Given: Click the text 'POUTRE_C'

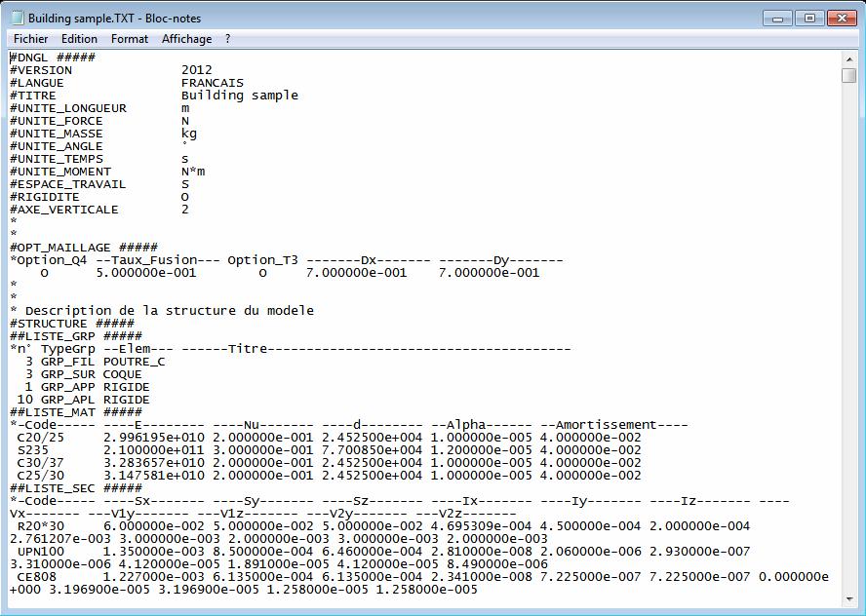Looking at the screenshot, I should click(135, 362).
